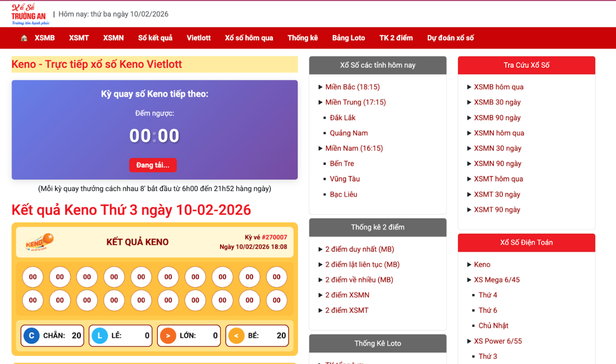
Task: Click the yellow Bé less-than icon
Action: (x=236, y=336)
